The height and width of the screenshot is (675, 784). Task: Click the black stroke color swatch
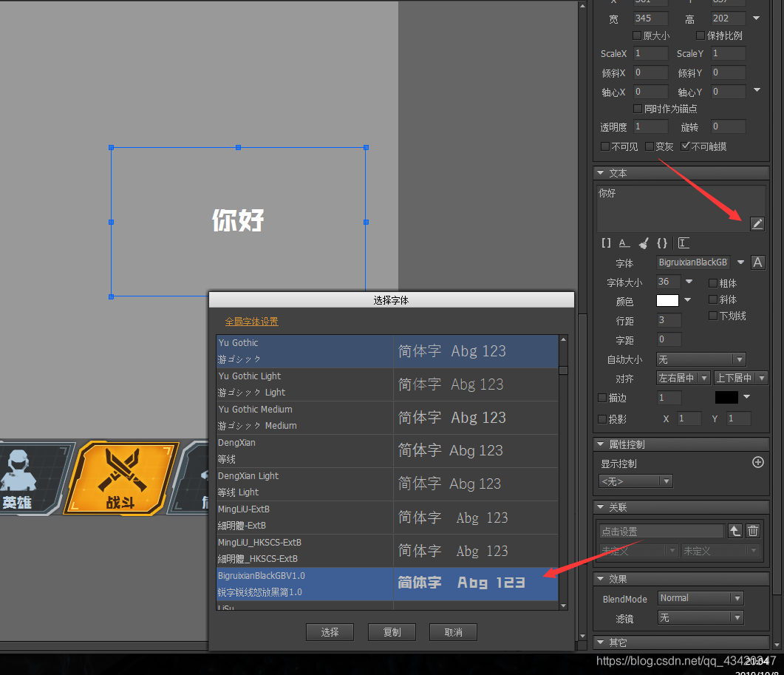[x=726, y=397]
